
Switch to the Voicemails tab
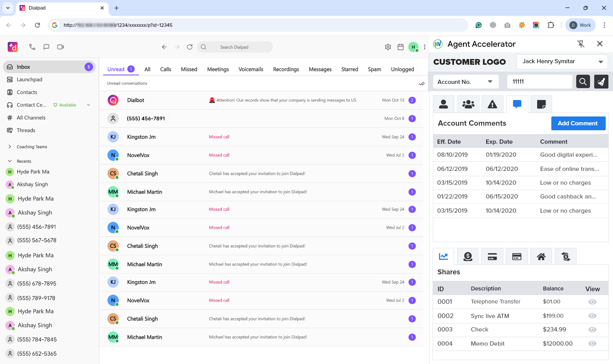point(251,69)
